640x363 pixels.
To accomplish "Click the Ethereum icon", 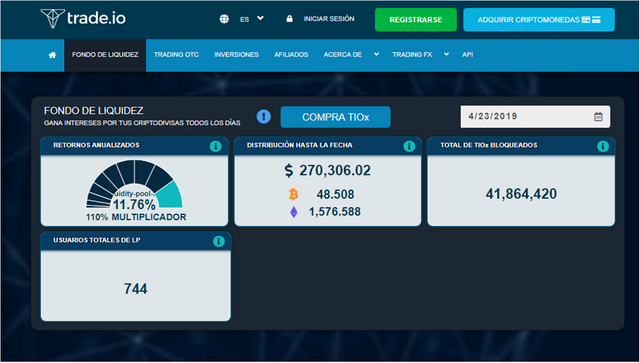I will pos(293,212).
